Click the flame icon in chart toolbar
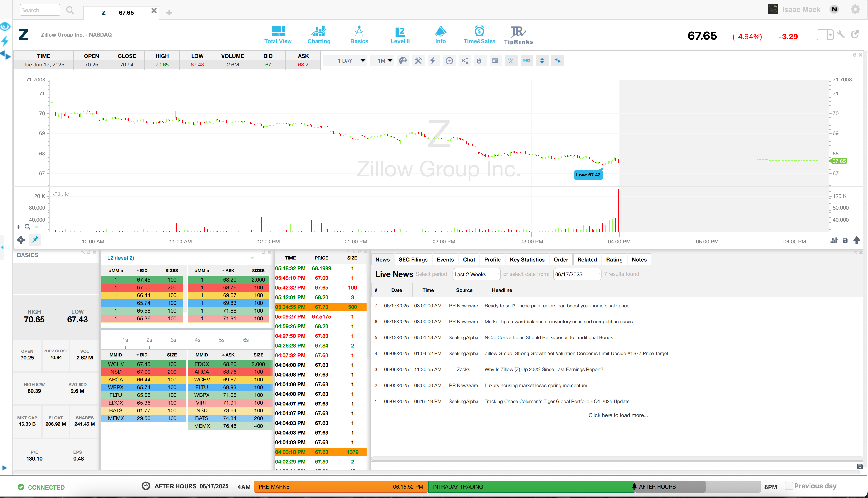Viewport: 868px width, 498px height. pyautogui.click(x=479, y=61)
